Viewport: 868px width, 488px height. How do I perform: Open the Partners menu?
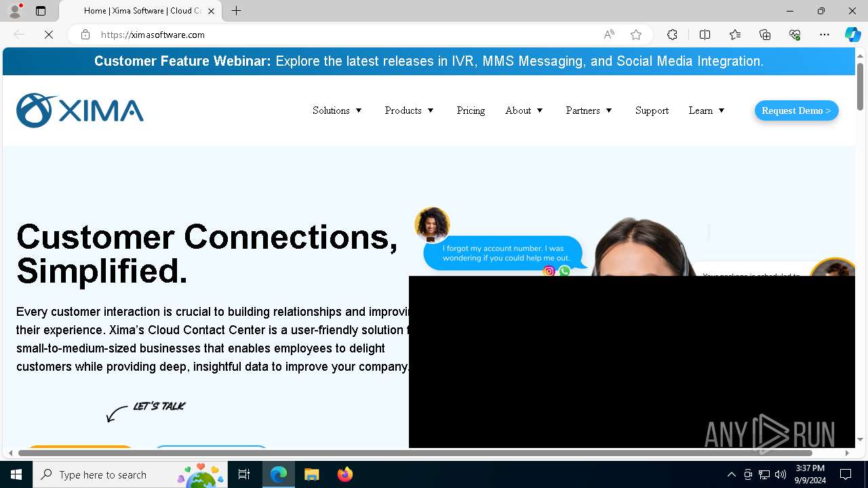583,110
